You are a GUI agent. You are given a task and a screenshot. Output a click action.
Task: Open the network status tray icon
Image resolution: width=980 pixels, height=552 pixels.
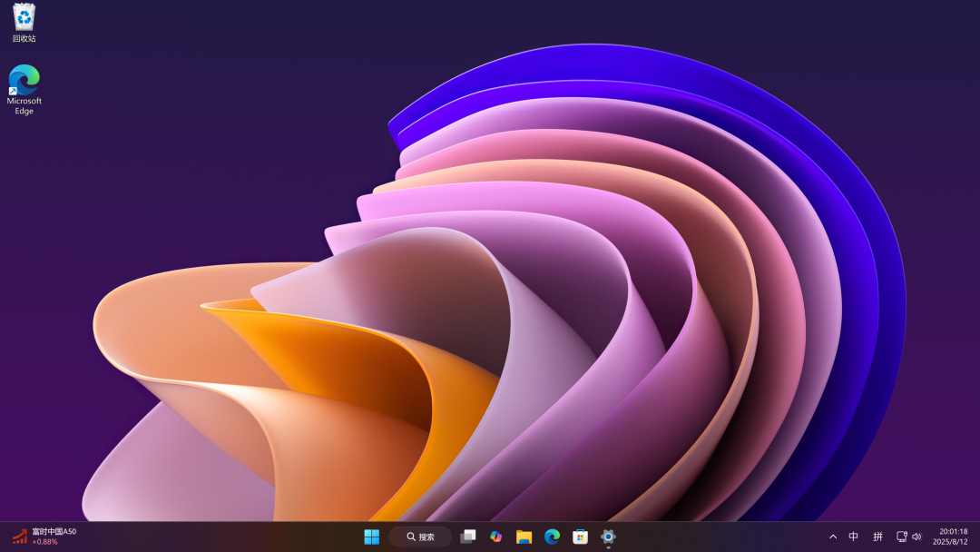click(902, 537)
